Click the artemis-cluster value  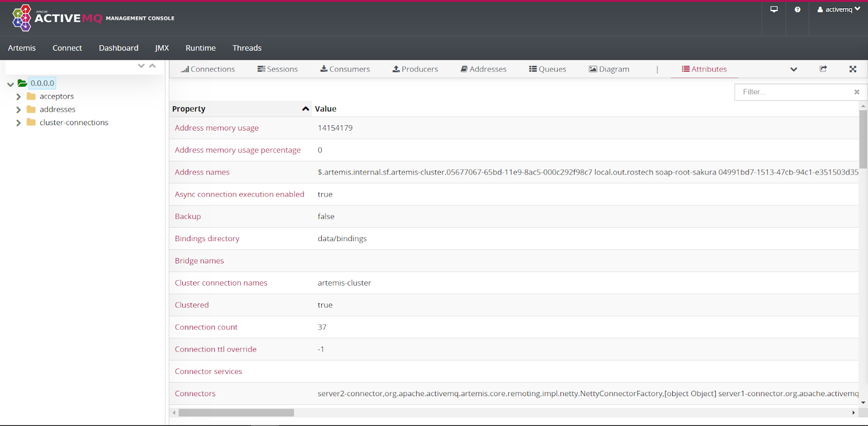click(344, 283)
